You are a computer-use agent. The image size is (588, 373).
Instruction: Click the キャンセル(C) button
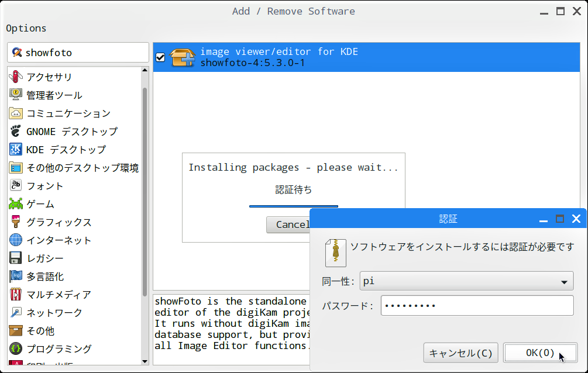(460, 353)
